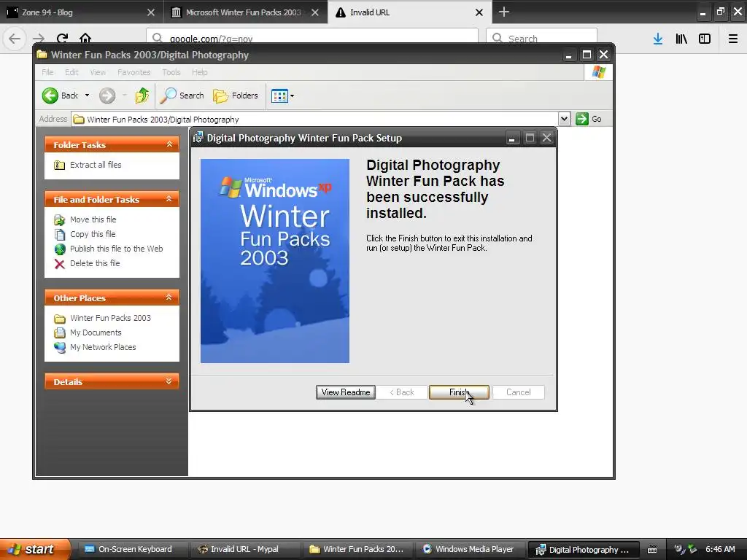
Task: Click the setup dialog title bar icon
Action: [198, 138]
